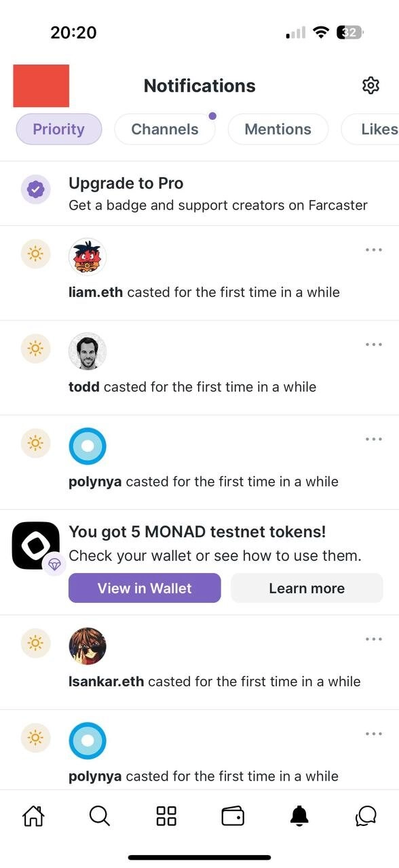
Task: Open the Search magnifier in bottom bar
Action: (x=100, y=816)
